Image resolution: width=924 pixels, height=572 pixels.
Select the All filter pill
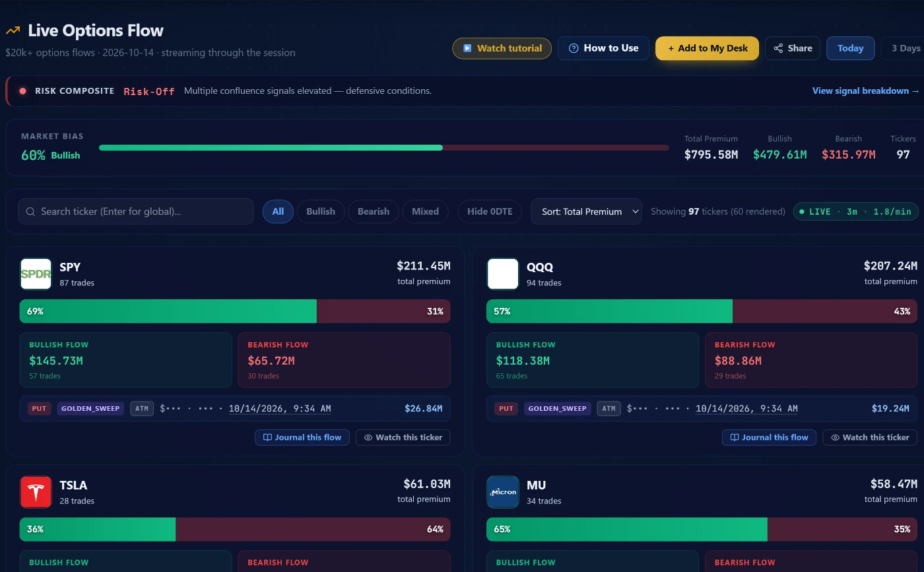[x=278, y=211]
